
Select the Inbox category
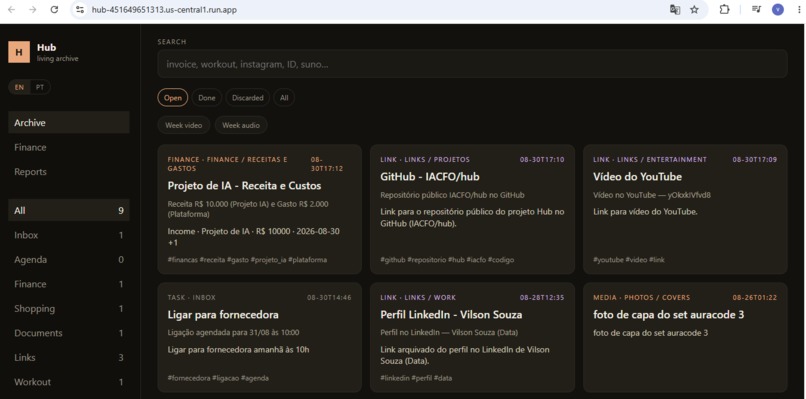(69, 235)
